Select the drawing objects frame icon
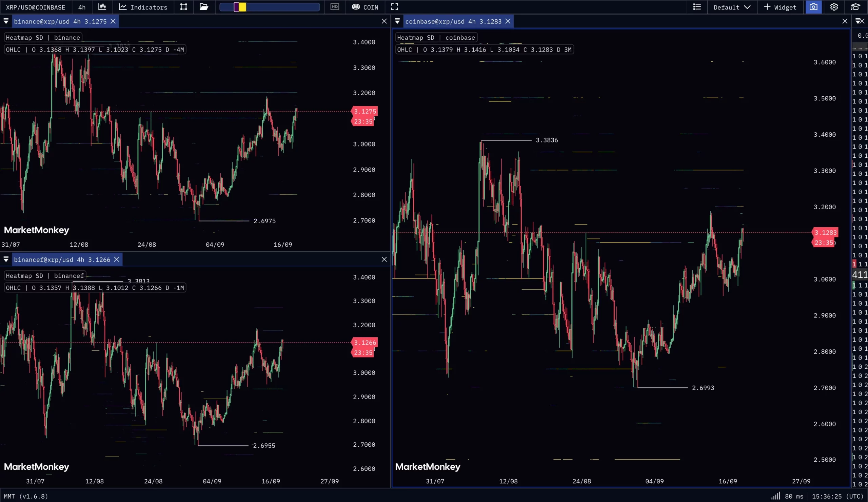This screenshot has width=868, height=502. tap(183, 7)
